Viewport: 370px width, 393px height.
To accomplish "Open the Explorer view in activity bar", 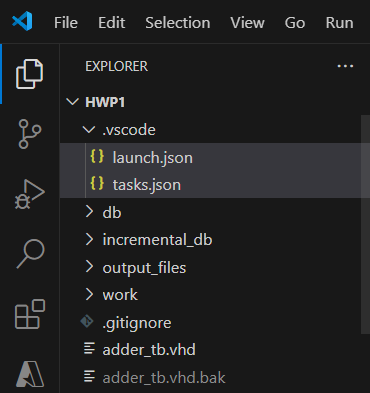I will pyautogui.click(x=29, y=74).
